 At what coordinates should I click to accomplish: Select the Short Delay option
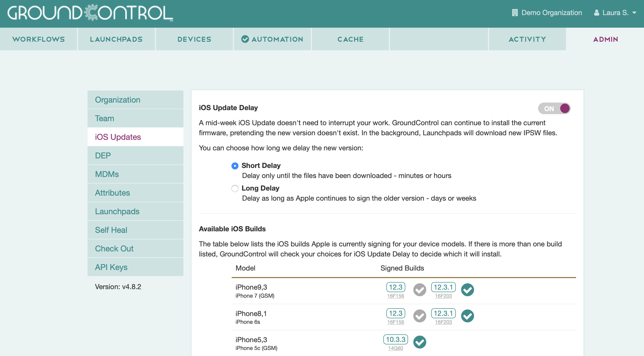click(234, 166)
